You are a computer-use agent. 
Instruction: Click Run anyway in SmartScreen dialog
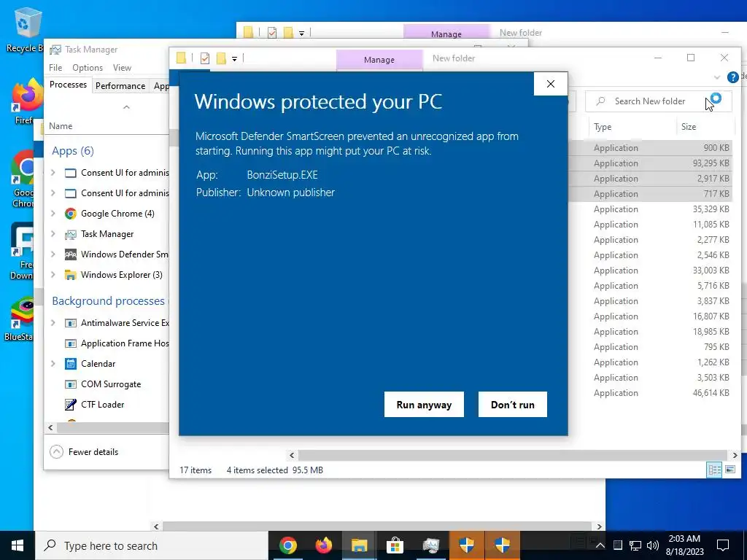[424, 404]
